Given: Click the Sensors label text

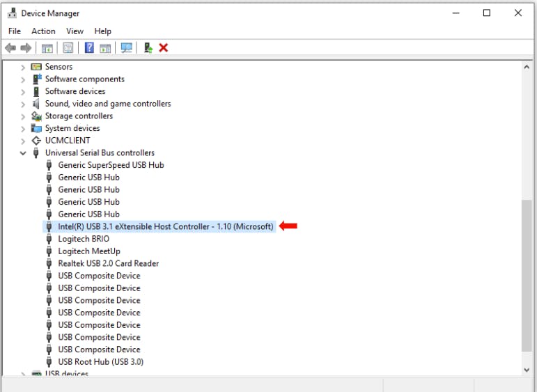Looking at the screenshot, I should tap(59, 67).
